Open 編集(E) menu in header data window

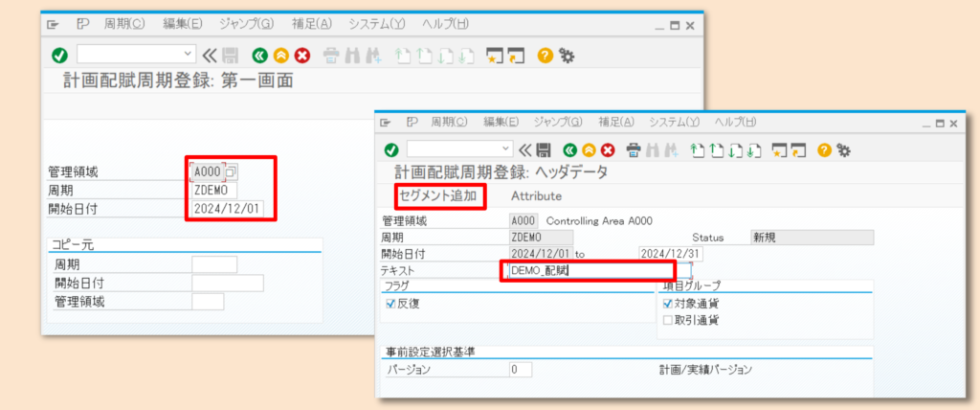[501, 122]
